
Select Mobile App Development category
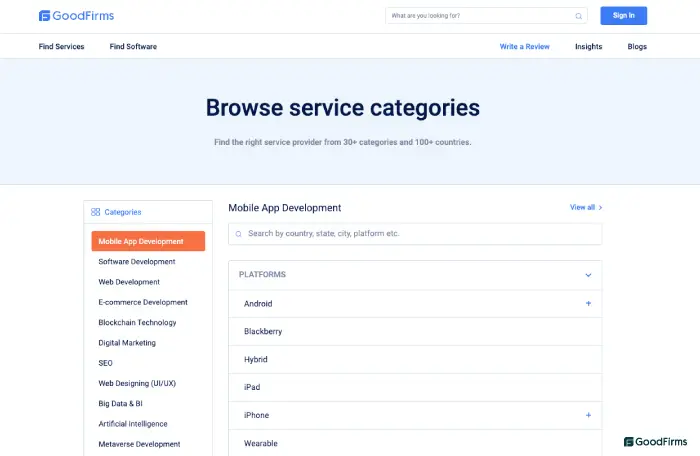[x=148, y=241]
